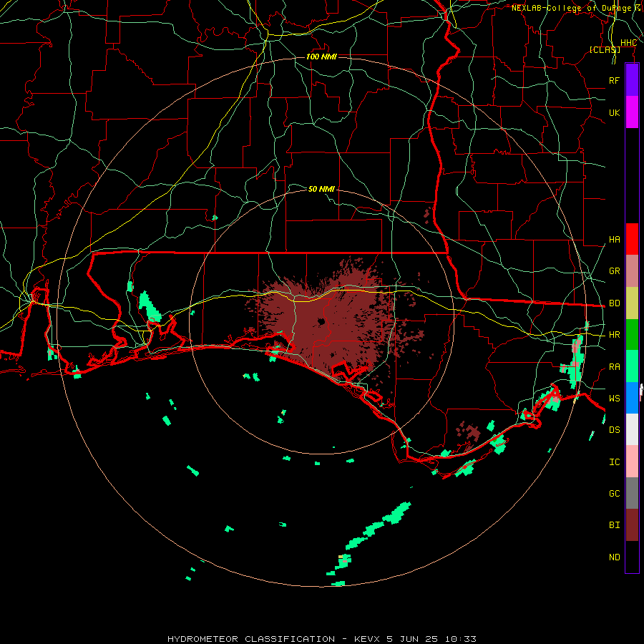
Task: Click the bright green RA legend swatch
Action: 632,366
